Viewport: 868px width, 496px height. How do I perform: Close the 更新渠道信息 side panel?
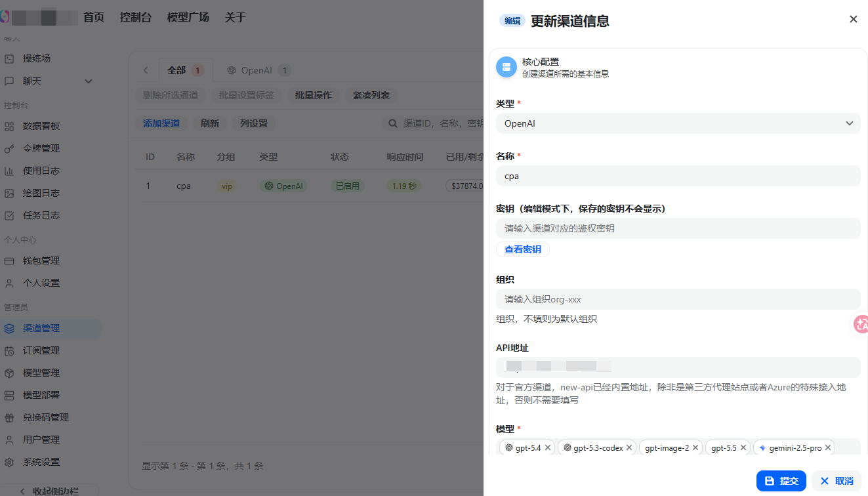click(x=854, y=19)
